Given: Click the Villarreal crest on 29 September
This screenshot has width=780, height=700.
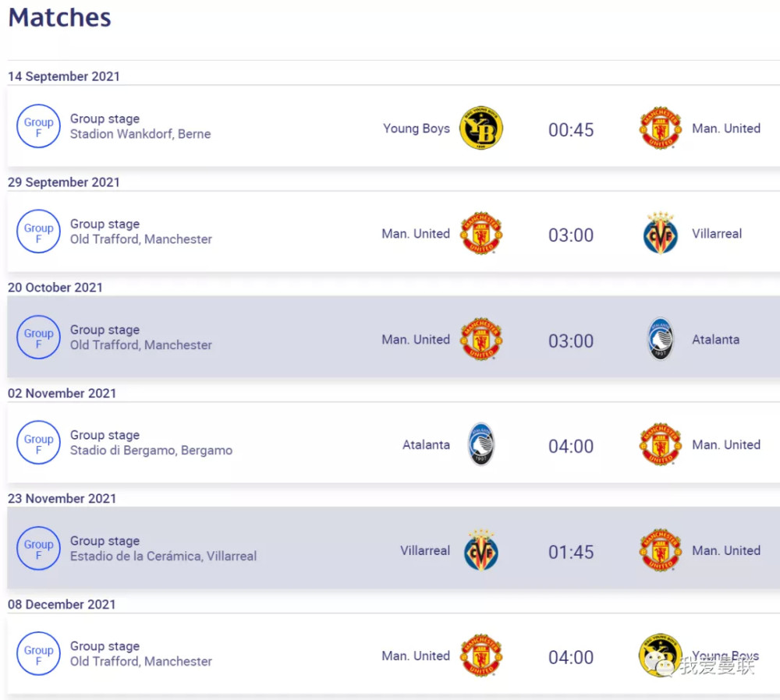Looking at the screenshot, I should pos(660,233).
